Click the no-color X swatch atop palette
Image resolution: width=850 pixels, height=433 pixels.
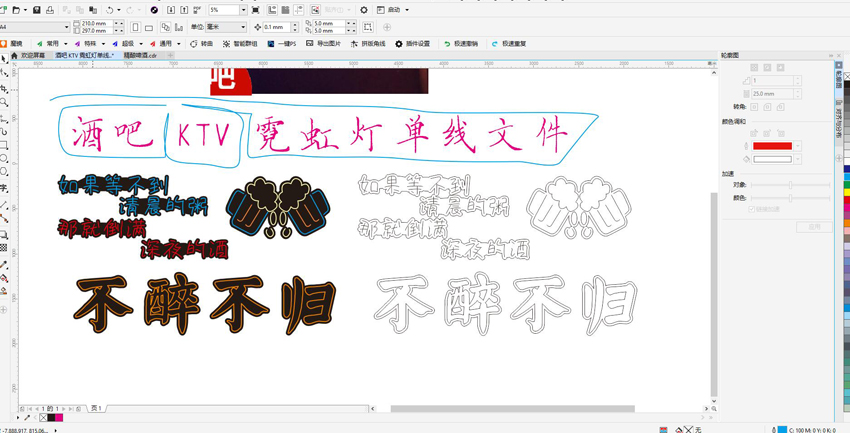[847, 77]
